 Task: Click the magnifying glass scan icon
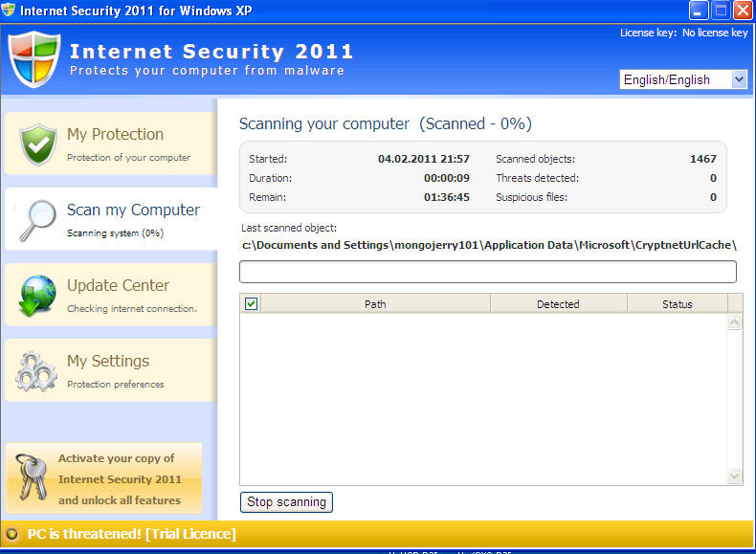(x=37, y=220)
